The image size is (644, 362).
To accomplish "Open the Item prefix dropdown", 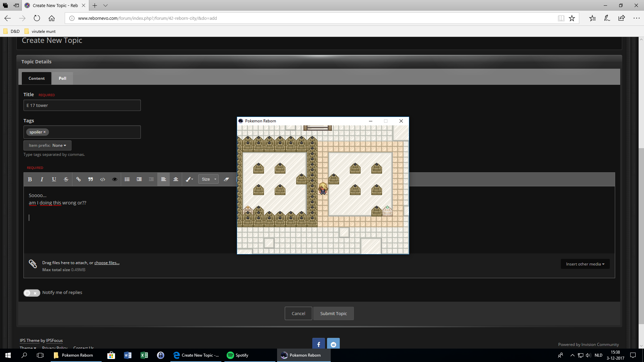I will [47, 145].
